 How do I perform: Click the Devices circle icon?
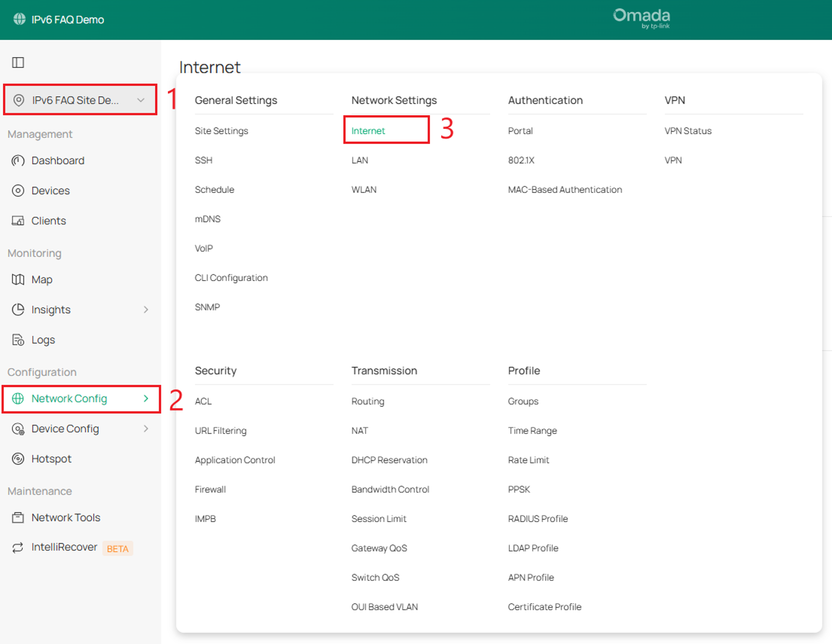click(18, 191)
